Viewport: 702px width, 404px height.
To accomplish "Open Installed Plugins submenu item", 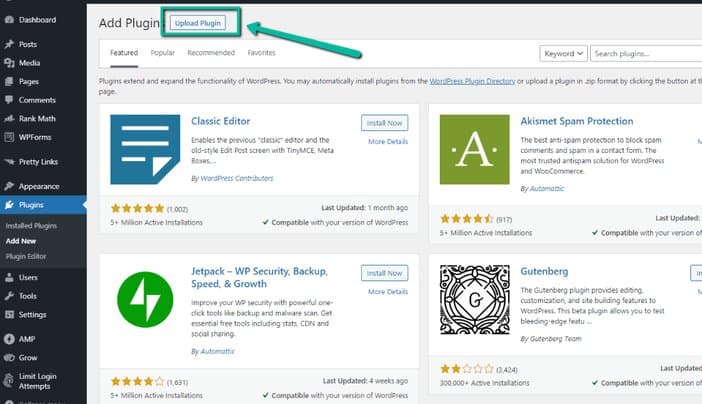I will pos(31,226).
